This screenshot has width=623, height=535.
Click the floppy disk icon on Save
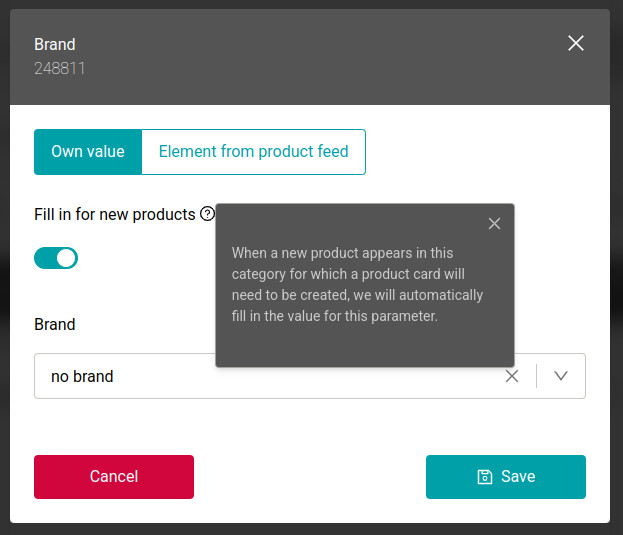[x=485, y=477]
